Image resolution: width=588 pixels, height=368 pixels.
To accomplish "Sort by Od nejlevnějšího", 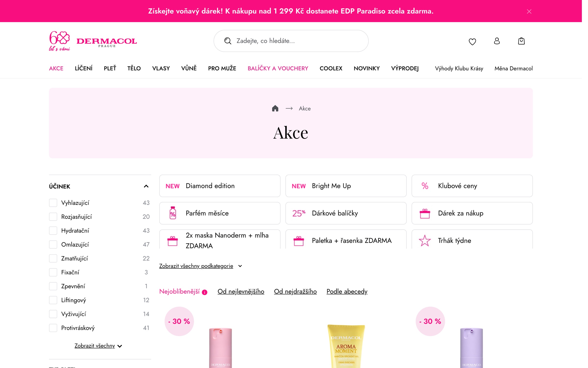I will point(241,291).
